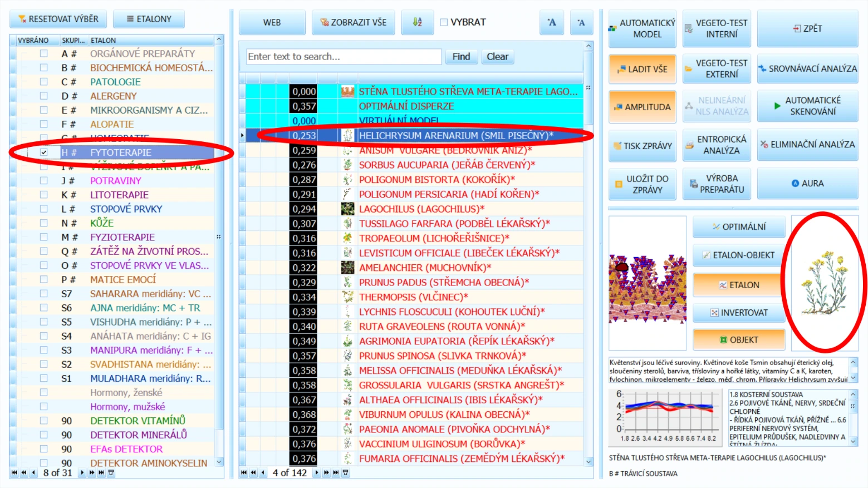Click the sort order icon button
This screenshot has height=488, width=868.
point(417,22)
